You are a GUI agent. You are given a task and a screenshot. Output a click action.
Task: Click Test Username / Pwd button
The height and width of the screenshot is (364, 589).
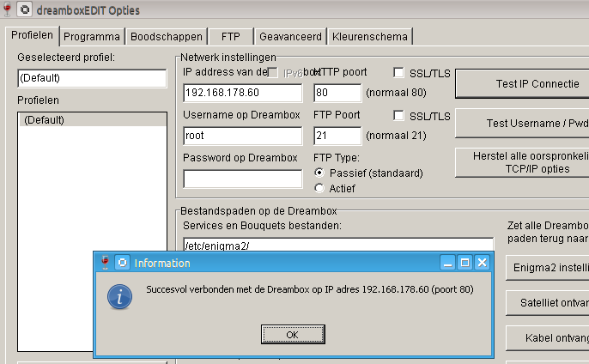point(522,124)
